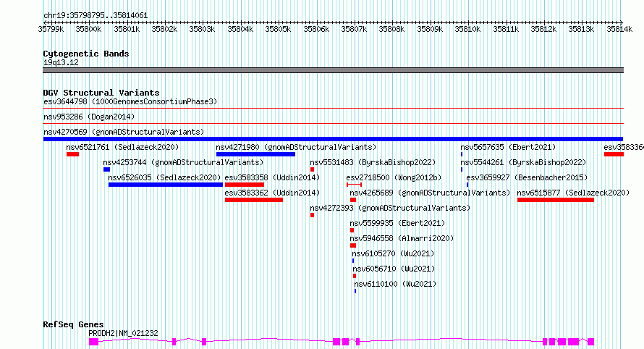Open nsv6110100 (Wu2021) label

coord(395,284)
